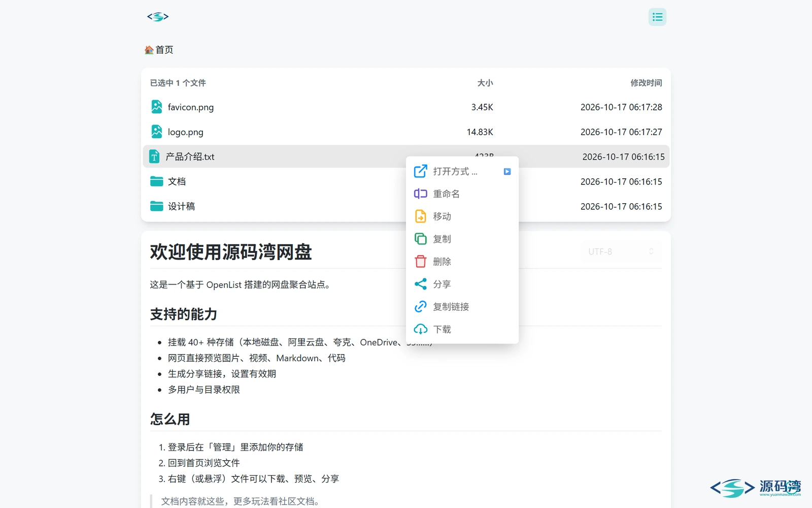The image size is (812, 508).
Task: Click the 文档 folder icon
Action: pos(157,181)
